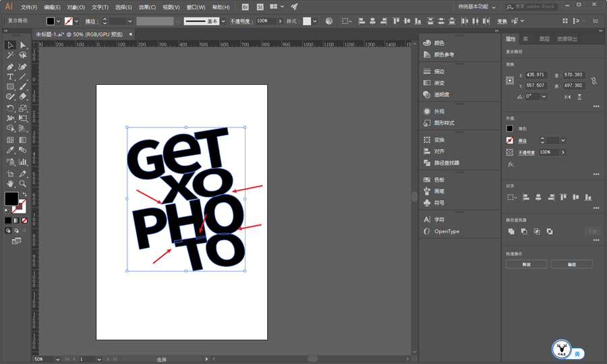Select the Type tool in toolbar
The height and width of the screenshot is (364, 607).
coord(10,77)
